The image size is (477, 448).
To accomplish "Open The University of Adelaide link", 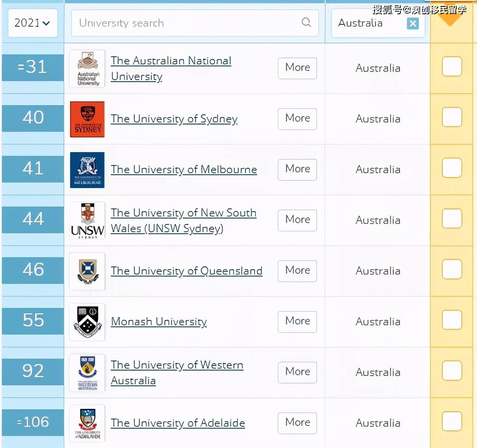I will pyautogui.click(x=178, y=423).
